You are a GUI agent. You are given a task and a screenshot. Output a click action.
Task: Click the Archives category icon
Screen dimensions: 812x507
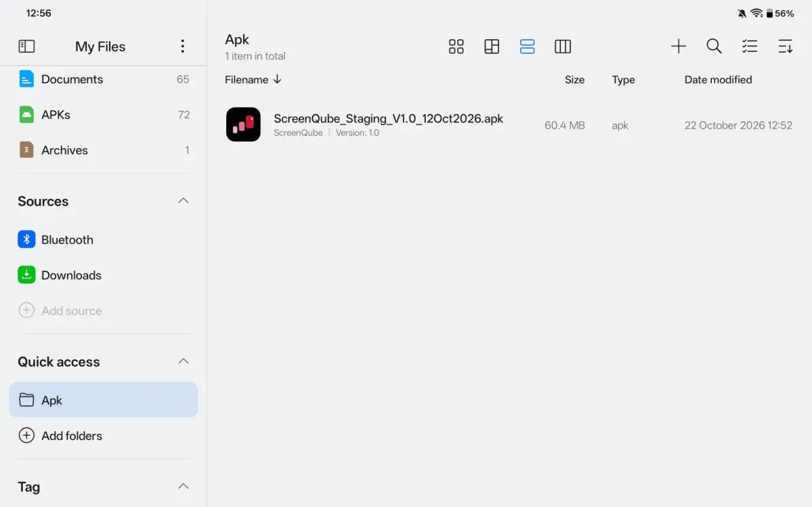pyautogui.click(x=26, y=150)
